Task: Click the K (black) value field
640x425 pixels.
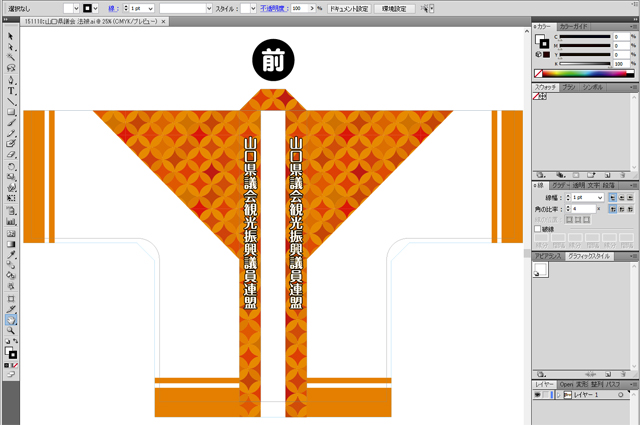Action: click(x=622, y=64)
